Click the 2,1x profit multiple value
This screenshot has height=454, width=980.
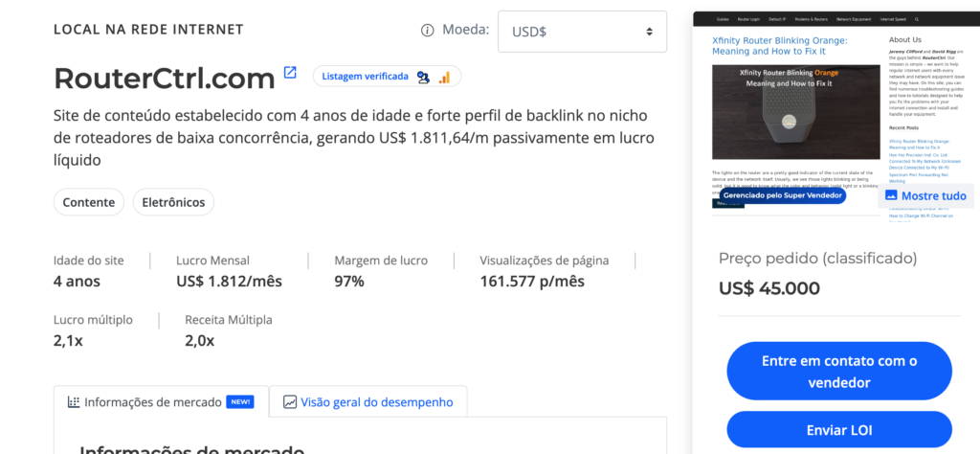point(68,341)
